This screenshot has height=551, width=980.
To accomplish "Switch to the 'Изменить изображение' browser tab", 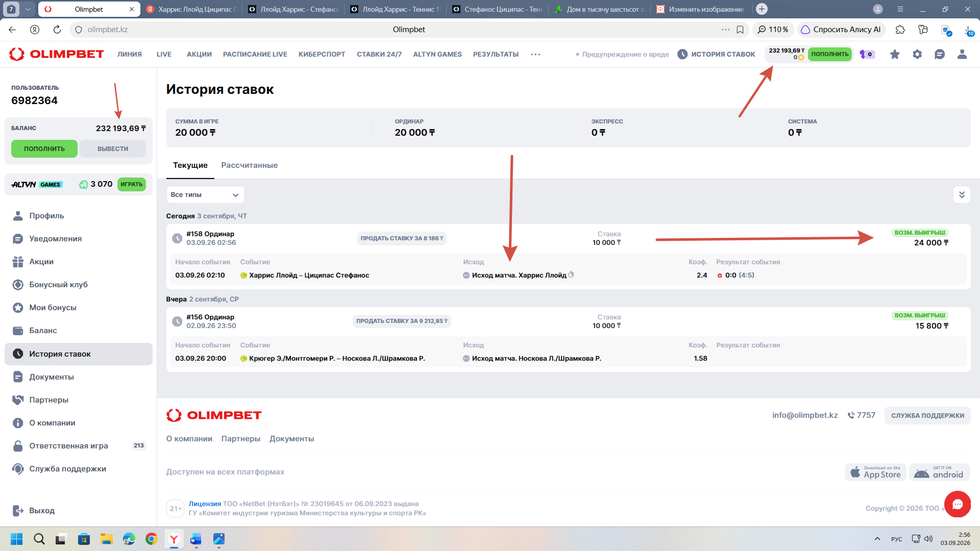I will tap(700, 9).
